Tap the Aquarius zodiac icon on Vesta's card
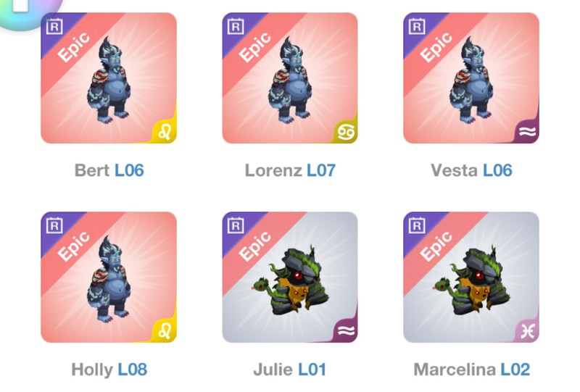This screenshot has height=392, width=580. 527,132
